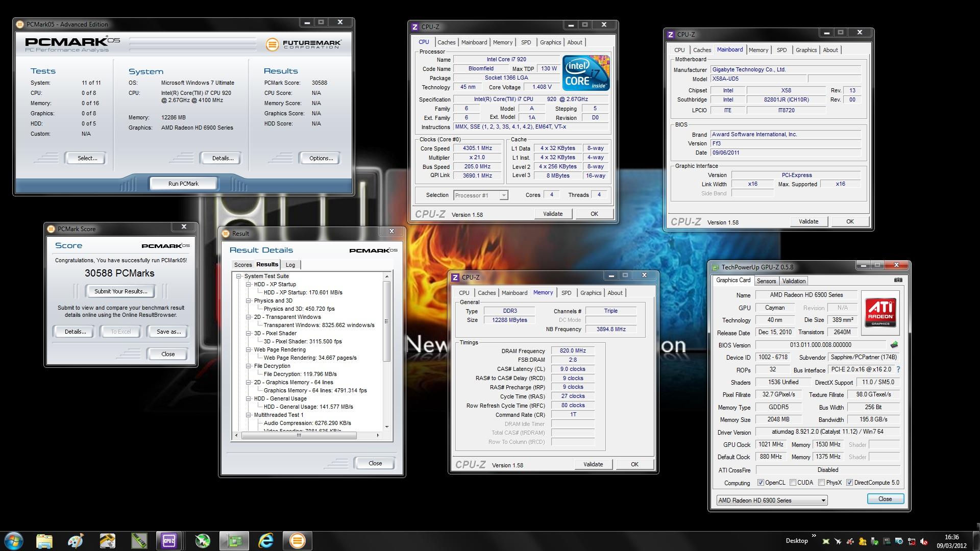Screen dimensions: 980x551
Task: Switch to Caches tab in CPU window
Action: point(446,42)
